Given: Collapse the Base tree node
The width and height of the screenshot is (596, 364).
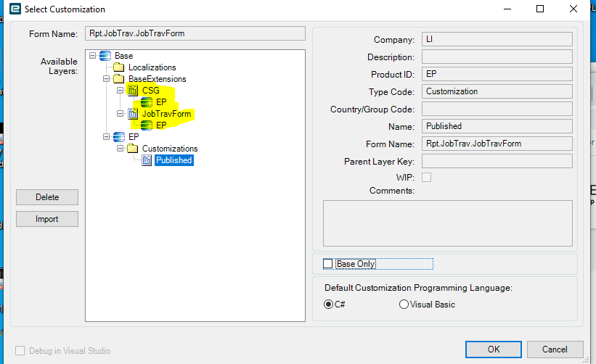Looking at the screenshot, I should (92, 56).
